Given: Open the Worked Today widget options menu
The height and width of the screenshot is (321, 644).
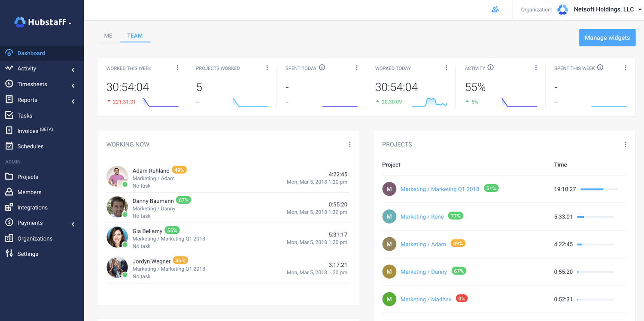Looking at the screenshot, I should [446, 68].
